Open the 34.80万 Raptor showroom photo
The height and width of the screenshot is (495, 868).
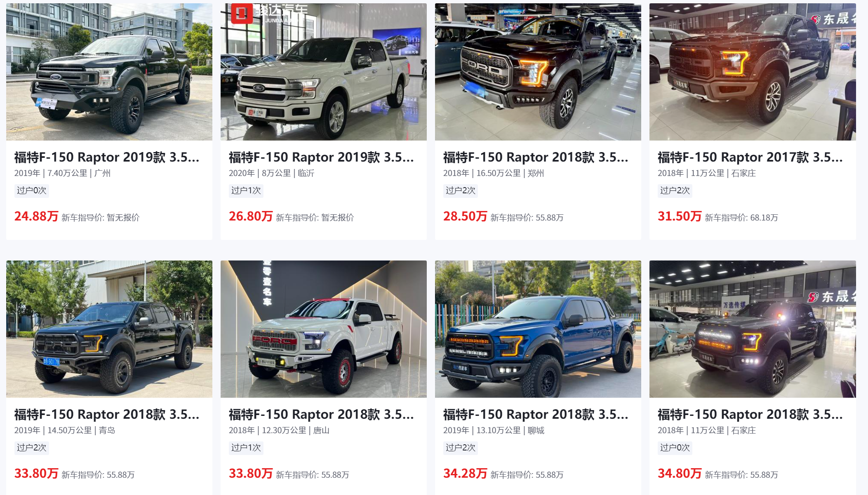point(753,329)
